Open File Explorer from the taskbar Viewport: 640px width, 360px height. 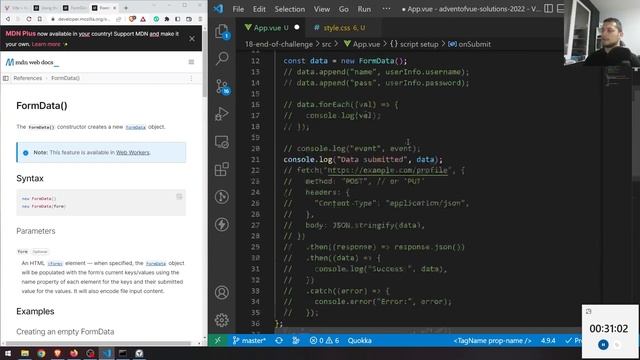(25, 353)
